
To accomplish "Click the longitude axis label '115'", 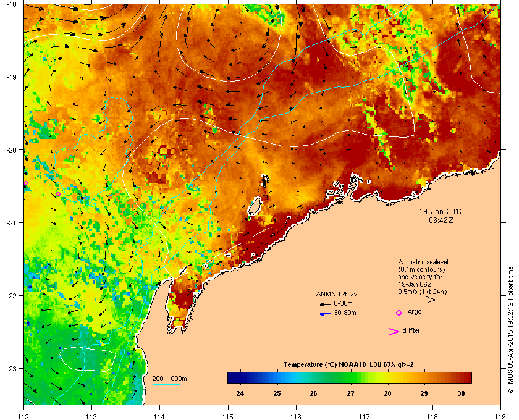I will click(228, 416).
